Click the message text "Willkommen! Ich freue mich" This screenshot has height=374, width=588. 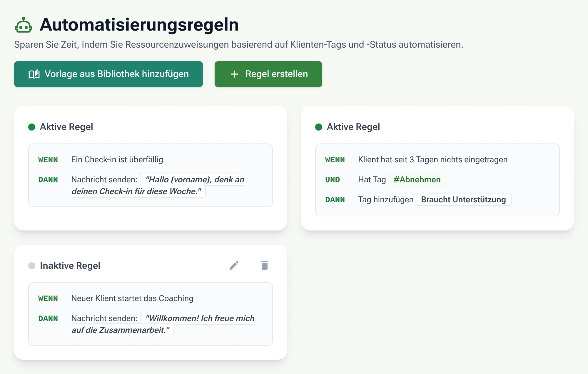(x=200, y=318)
